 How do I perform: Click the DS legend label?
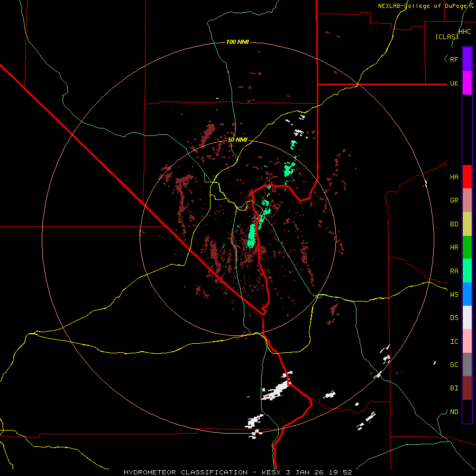pyautogui.click(x=454, y=318)
